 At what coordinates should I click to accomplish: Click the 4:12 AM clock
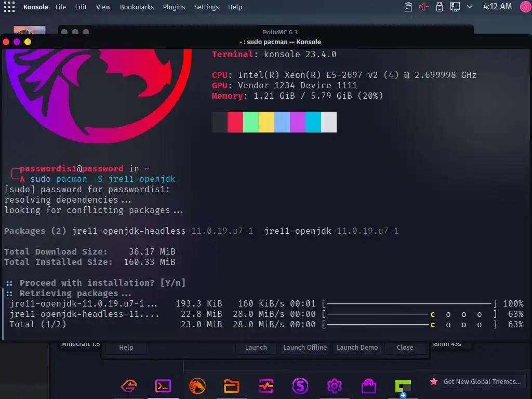[497, 6]
